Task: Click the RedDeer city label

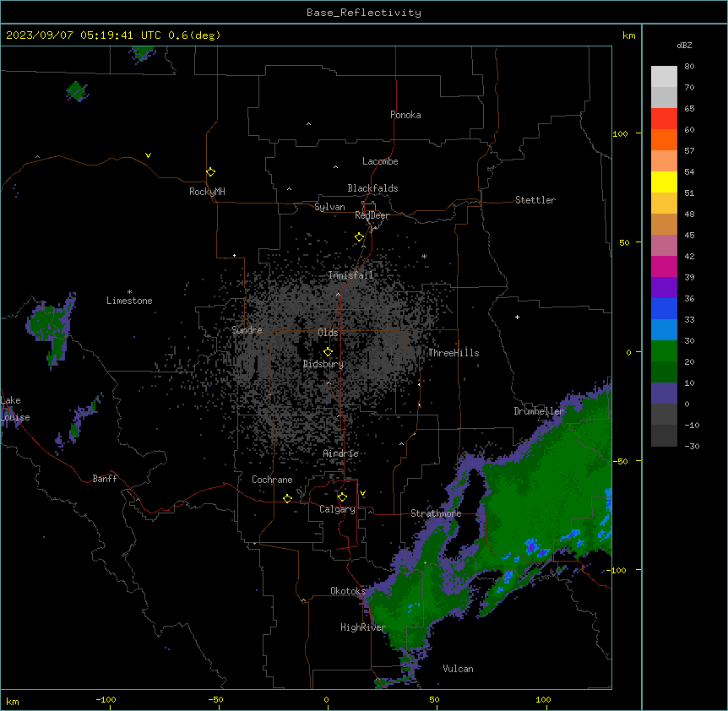Action: [x=372, y=215]
